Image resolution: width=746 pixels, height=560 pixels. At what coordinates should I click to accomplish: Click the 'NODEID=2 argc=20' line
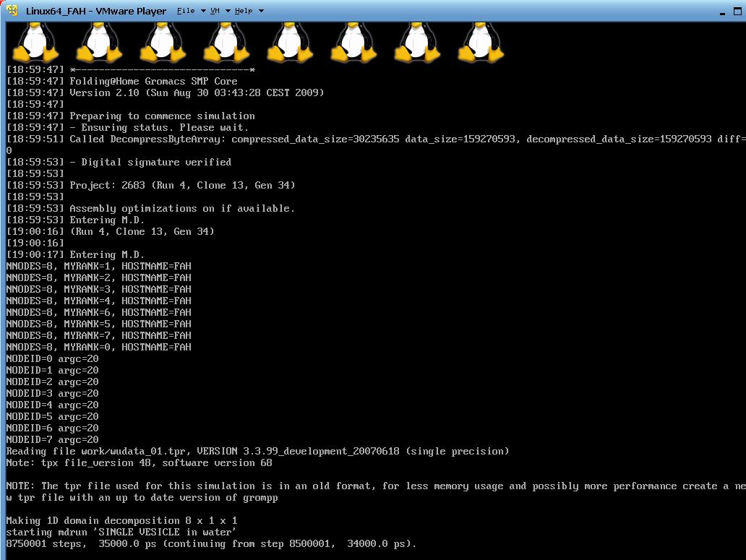pos(52,382)
